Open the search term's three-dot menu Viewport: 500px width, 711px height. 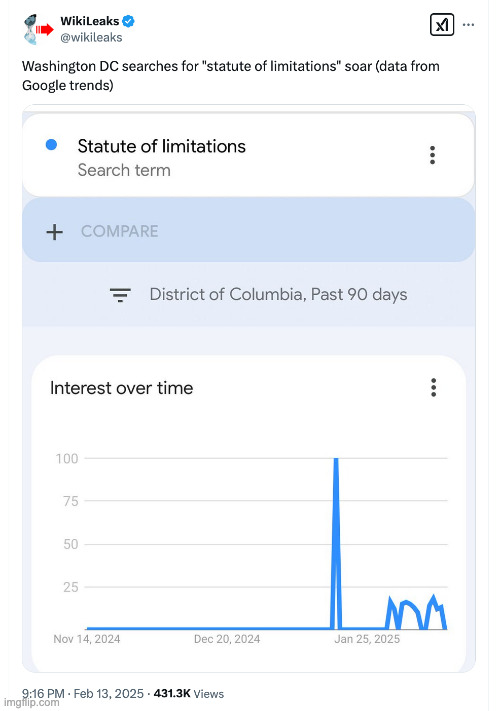coord(432,155)
